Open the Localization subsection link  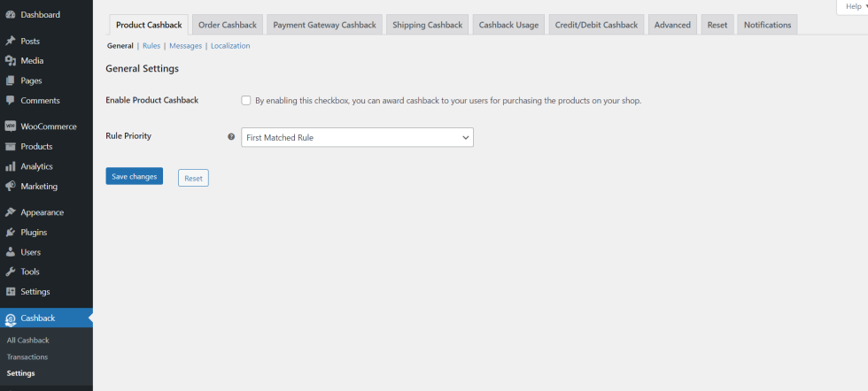[230, 46]
